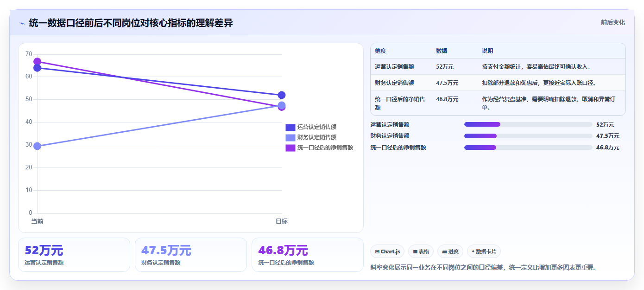Click the 运营认定销售额 point at 当前
644x290 pixels.
37,68
